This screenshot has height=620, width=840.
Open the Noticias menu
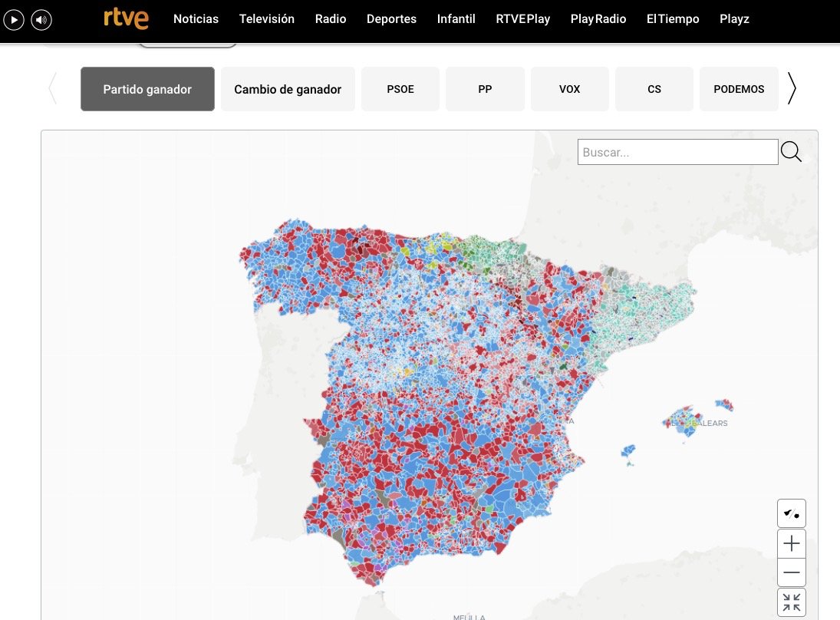click(196, 18)
